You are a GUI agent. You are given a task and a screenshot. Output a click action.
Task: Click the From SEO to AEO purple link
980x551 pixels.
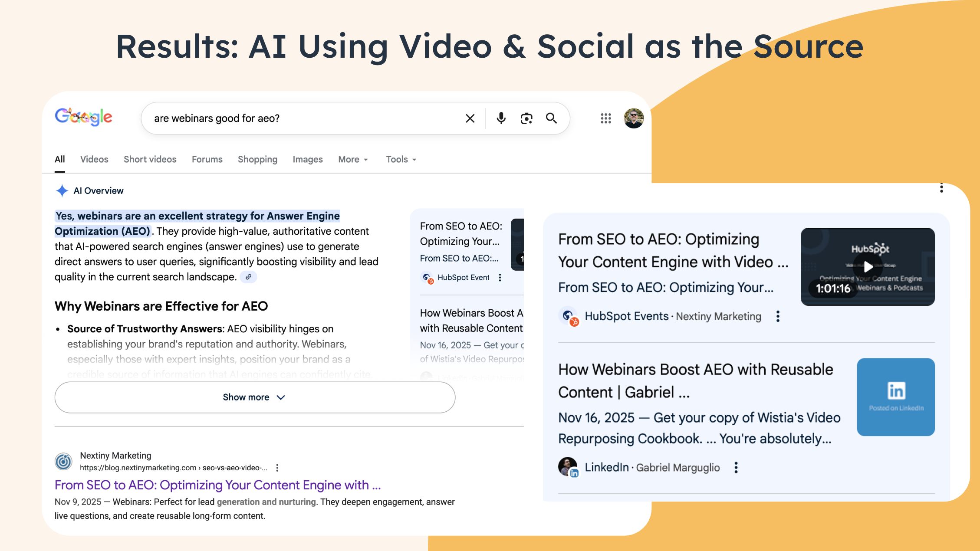pyautogui.click(x=217, y=485)
